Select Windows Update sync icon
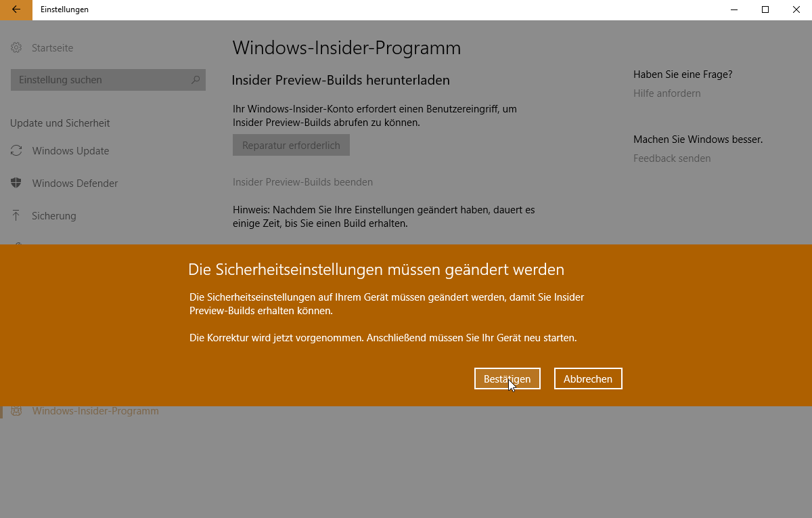The image size is (812, 518). pos(16,151)
